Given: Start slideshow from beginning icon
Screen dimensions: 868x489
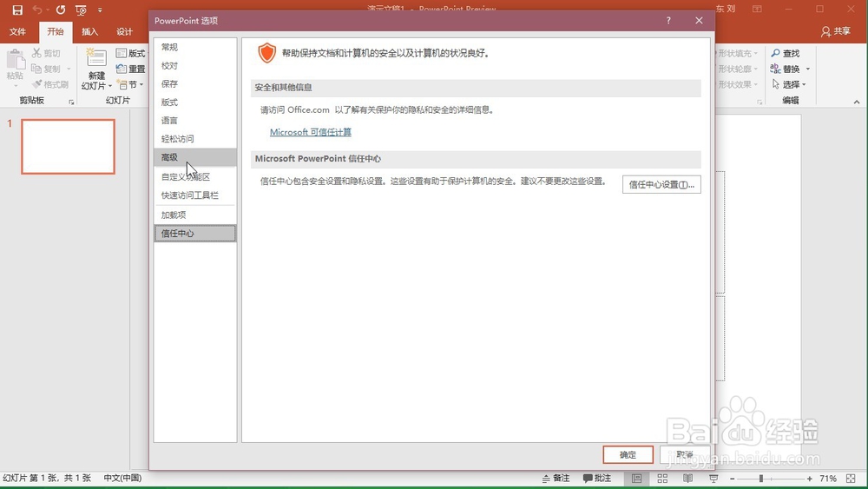Looking at the screenshot, I should [81, 10].
